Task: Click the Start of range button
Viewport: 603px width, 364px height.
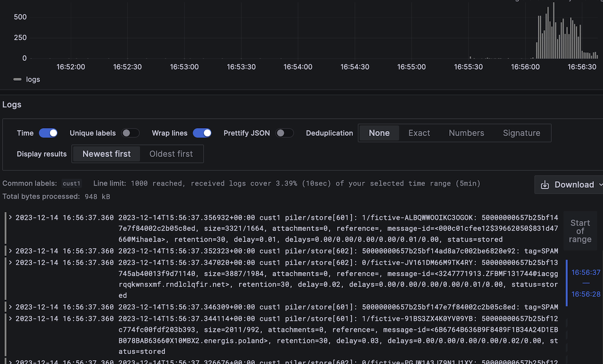Action: point(580,231)
